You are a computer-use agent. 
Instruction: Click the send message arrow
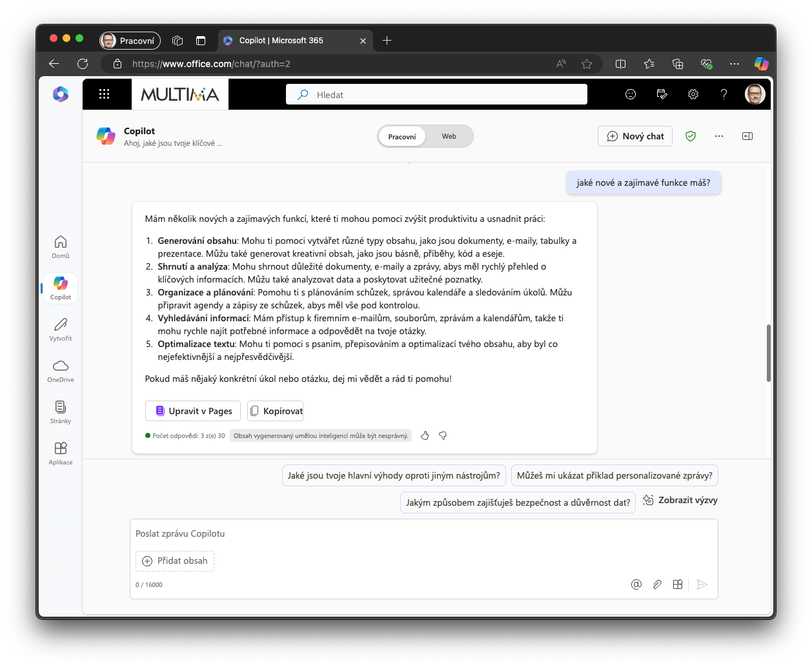tap(702, 584)
